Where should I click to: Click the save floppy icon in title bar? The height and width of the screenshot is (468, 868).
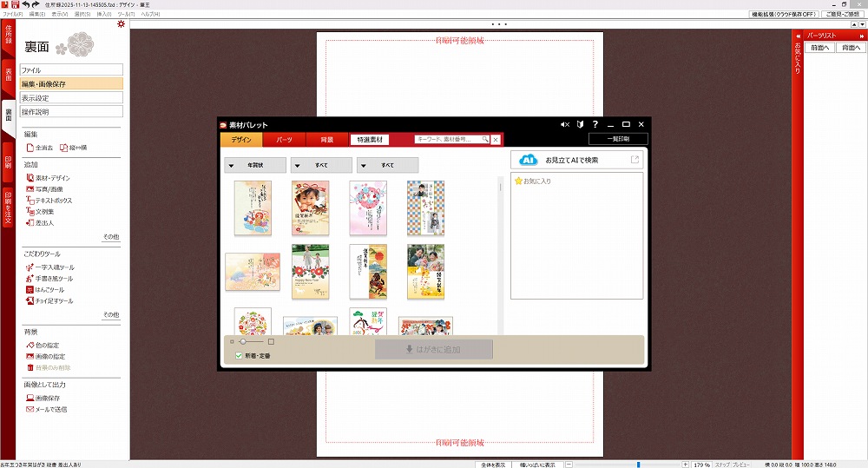pos(15,4)
